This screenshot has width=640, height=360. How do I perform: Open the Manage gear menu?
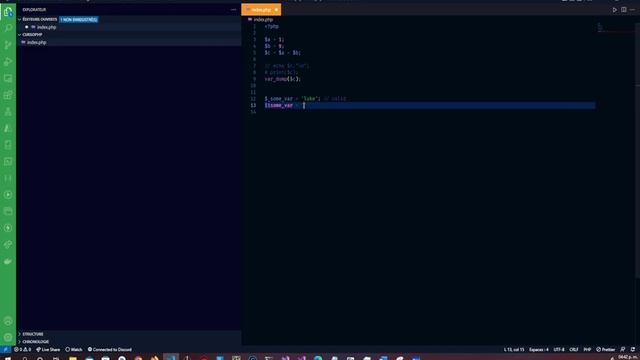[8, 338]
